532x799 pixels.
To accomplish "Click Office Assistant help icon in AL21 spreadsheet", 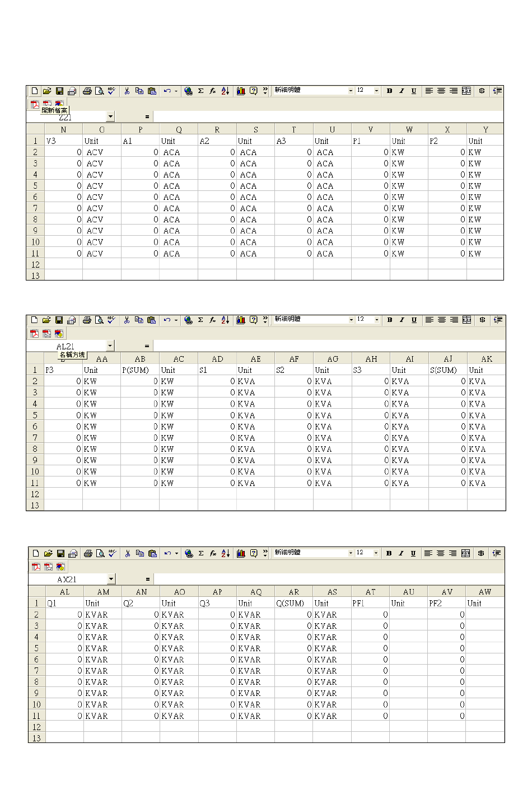I will [253, 320].
